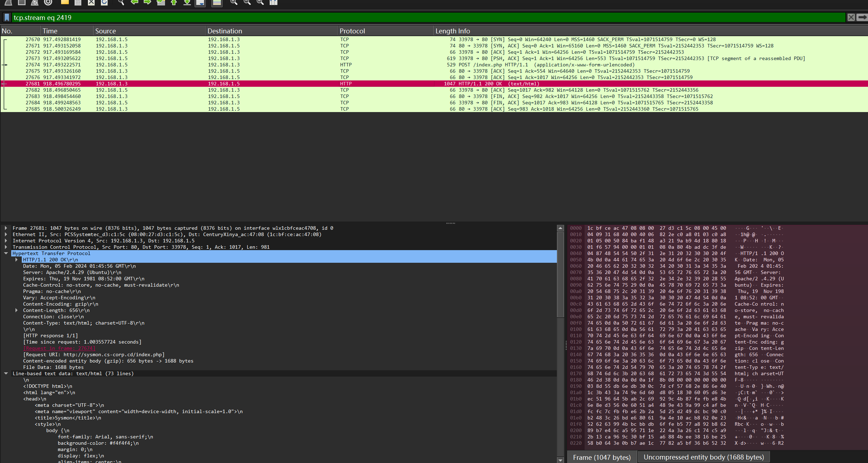
Task: Find a packet with the magnifier icon
Action: [x=121, y=2]
